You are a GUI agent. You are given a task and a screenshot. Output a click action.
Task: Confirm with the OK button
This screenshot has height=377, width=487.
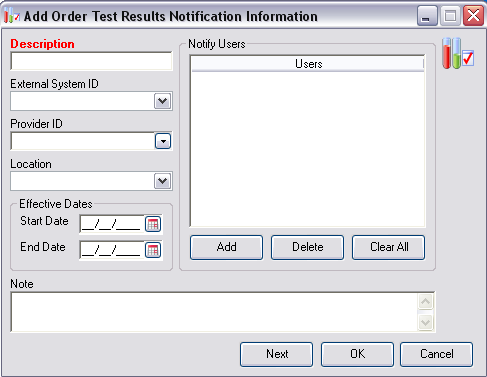[357, 354]
